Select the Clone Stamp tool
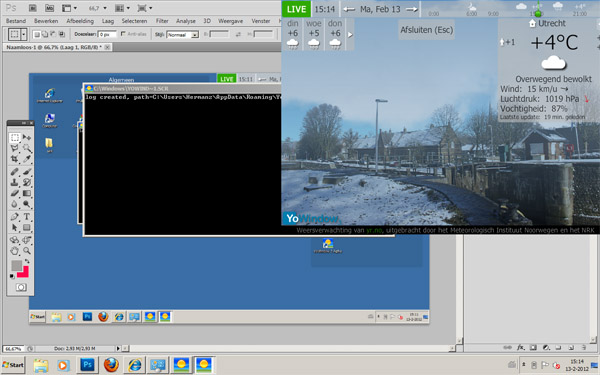Screen dimensions: 600x375 15,182
